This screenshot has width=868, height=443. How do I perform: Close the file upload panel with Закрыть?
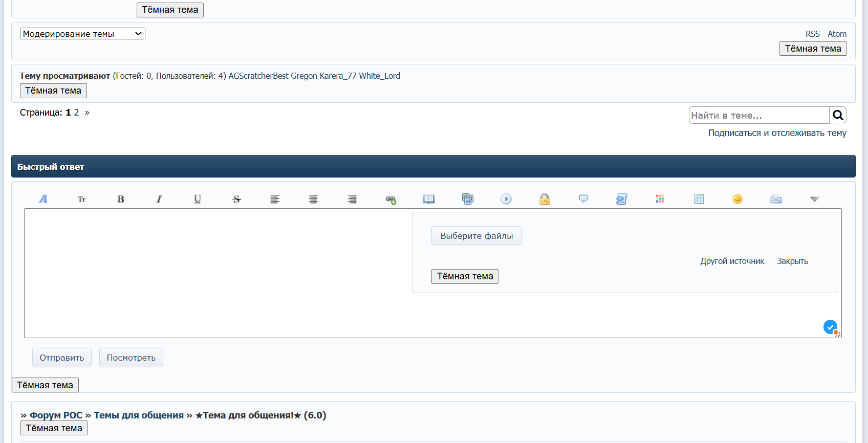coord(793,261)
